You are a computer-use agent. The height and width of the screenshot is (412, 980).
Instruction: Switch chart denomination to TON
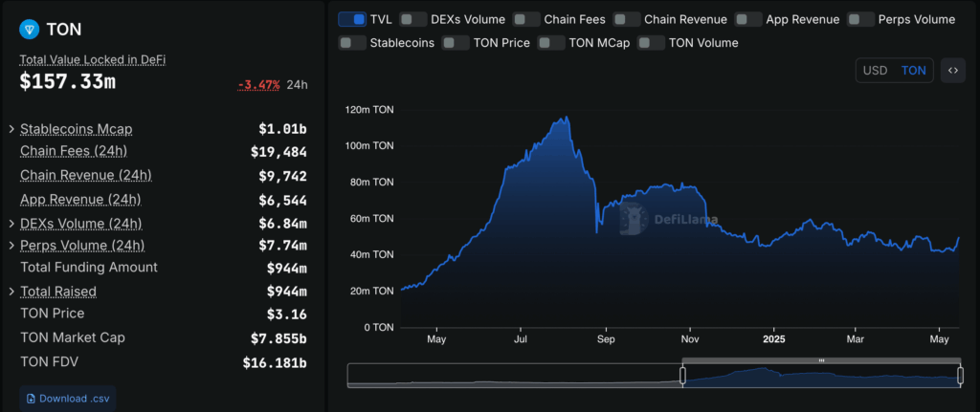point(913,71)
